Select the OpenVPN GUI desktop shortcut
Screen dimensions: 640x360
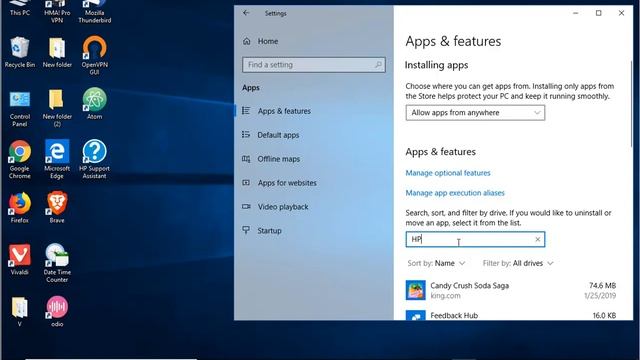pos(95,55)
